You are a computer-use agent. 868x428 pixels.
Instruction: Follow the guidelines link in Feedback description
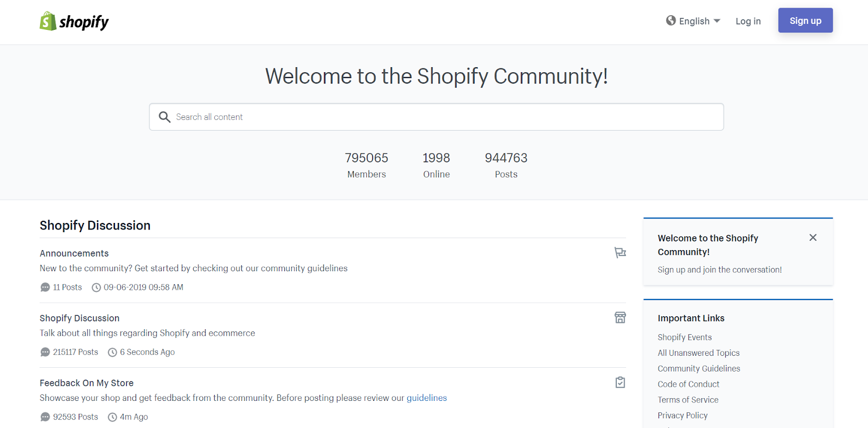point(426,398)
